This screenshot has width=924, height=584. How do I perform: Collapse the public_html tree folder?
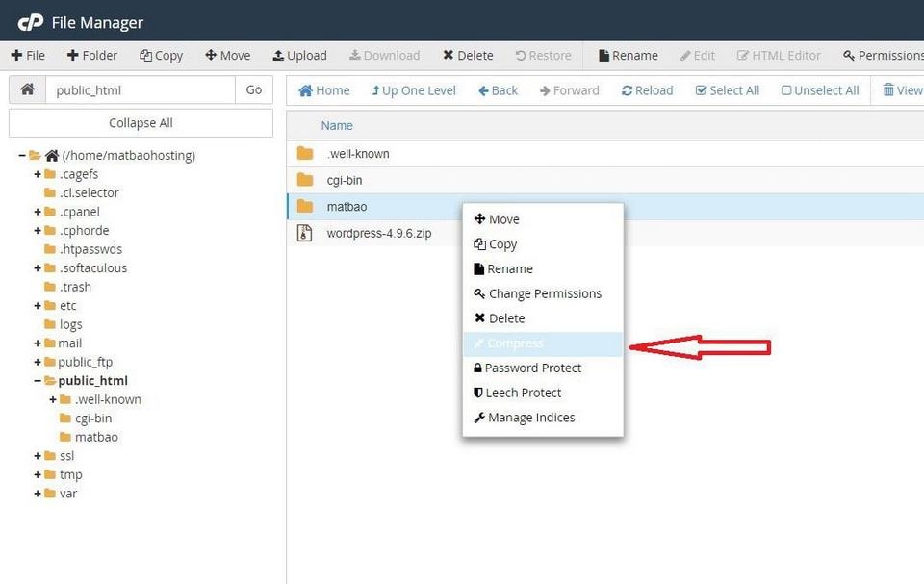pyautogui.click(x=38, y=381)
